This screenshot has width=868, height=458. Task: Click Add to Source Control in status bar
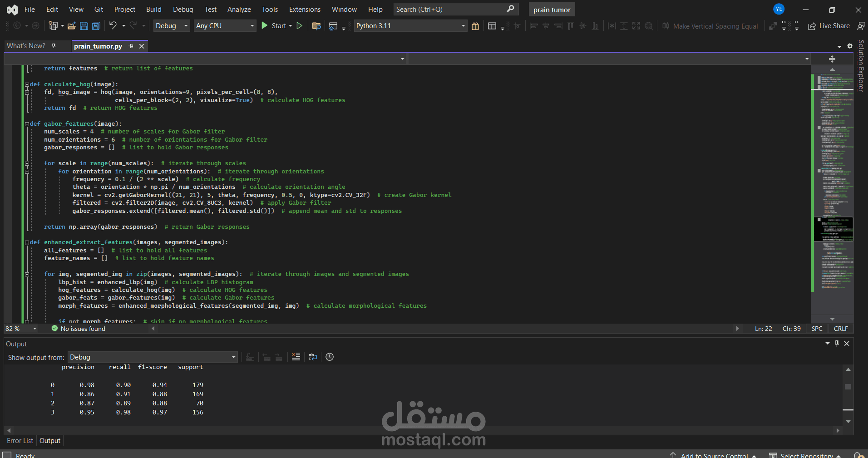pyautogui.click(x=714, y=454)
